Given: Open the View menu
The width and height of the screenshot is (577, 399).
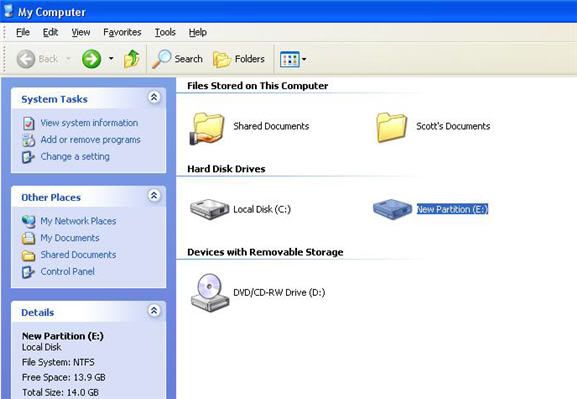Looking at the screenshot, I should tap(81, 32).
